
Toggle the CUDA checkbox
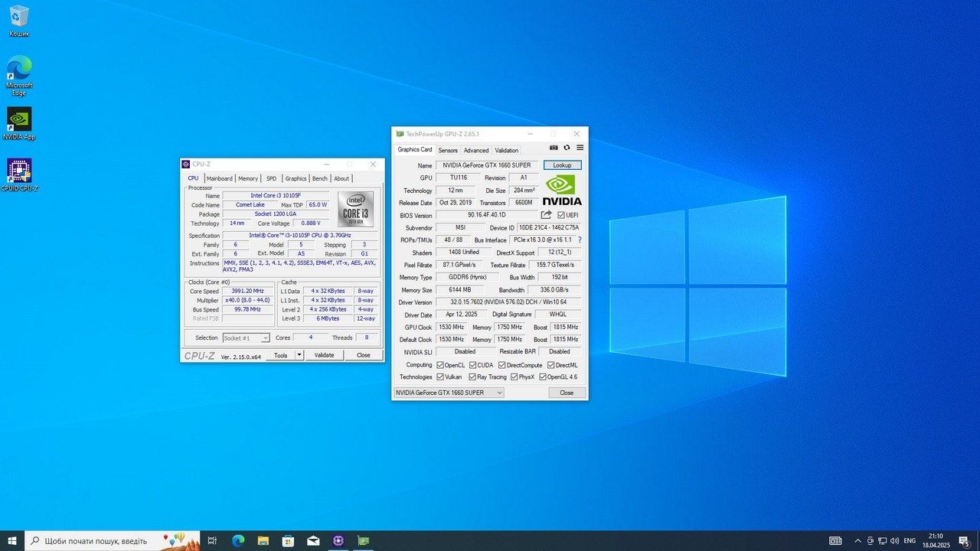click(472, 365)
